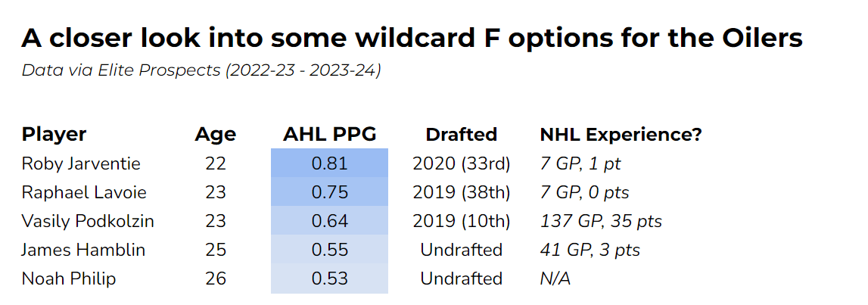868x305 pixels.
Task: Click James Hamblin's name
Action: 82,250
